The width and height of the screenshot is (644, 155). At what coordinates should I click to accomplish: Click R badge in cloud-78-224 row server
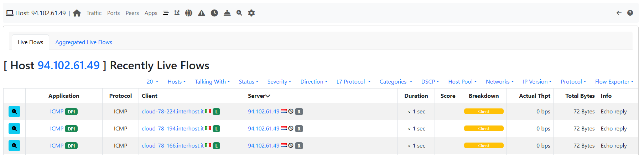pos(299,112)
